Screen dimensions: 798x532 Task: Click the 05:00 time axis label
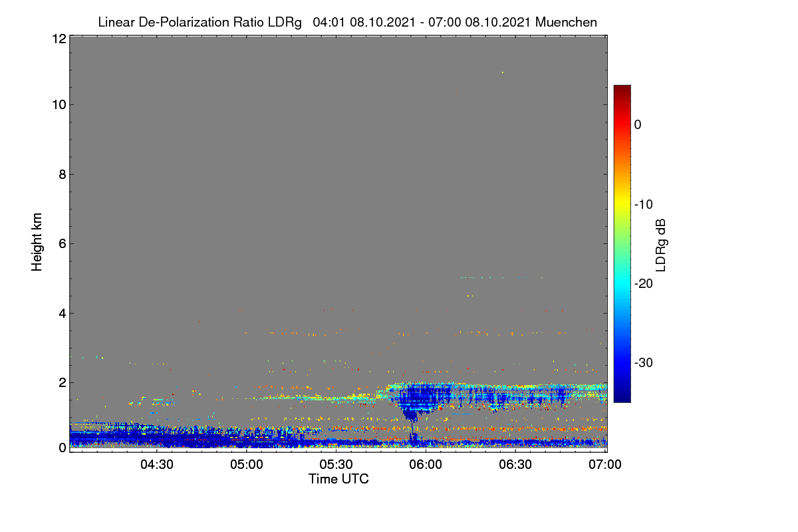pyautogui.click(x=247, y=465)
